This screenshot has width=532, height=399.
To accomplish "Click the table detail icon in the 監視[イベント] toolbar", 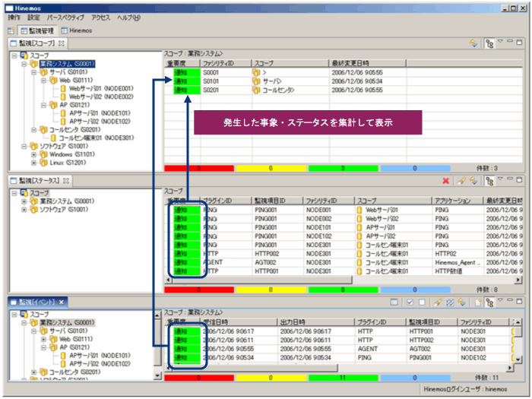I will point(394,302).
